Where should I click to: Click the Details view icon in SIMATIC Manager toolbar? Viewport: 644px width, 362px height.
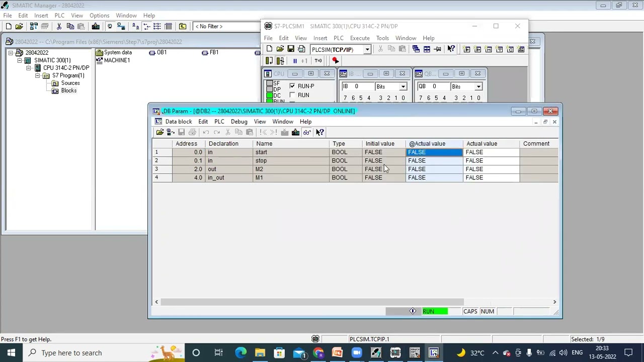[168, 26]
